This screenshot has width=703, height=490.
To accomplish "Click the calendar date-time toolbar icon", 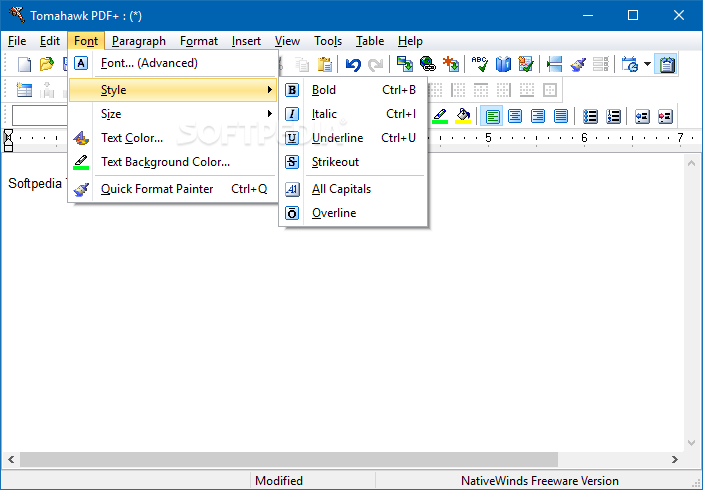I will tap(630, 65).
